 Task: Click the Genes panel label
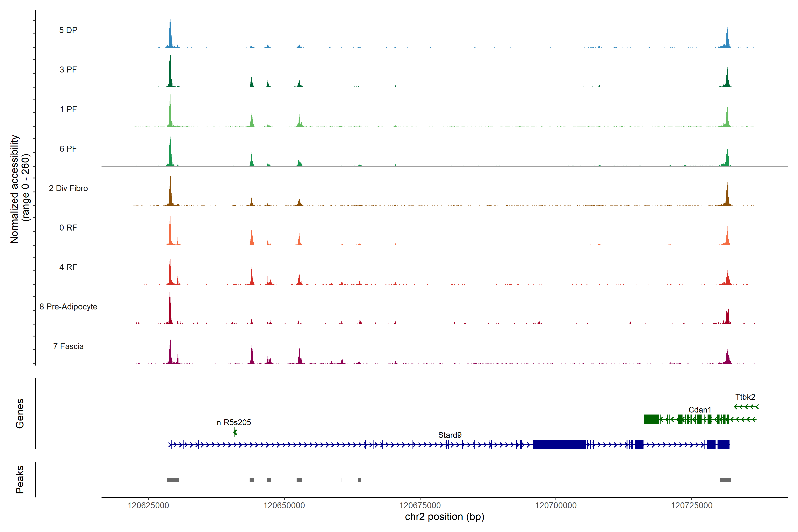(x=20, y=414)
